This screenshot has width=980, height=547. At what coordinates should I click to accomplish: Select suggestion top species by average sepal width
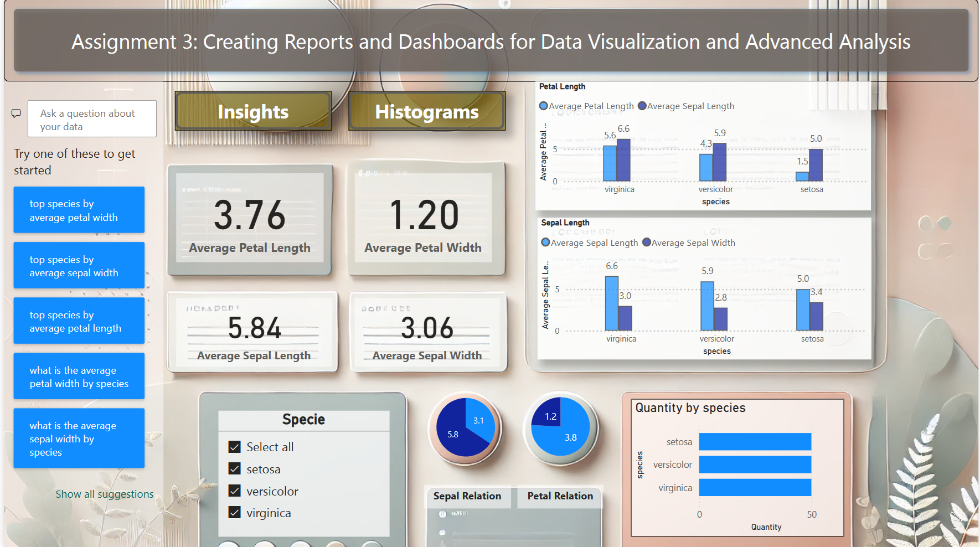click(x=79, y=265)
